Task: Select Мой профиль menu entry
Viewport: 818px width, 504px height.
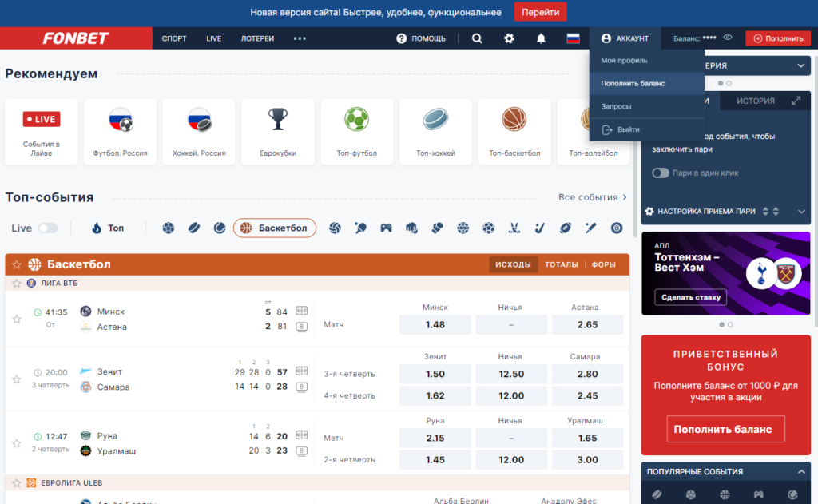Action: pyautogui.click(x=647, y=61)
